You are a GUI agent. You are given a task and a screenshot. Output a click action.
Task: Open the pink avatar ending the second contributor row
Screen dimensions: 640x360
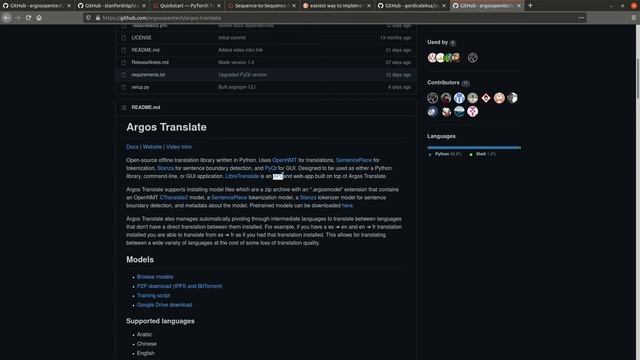[472, 111]
